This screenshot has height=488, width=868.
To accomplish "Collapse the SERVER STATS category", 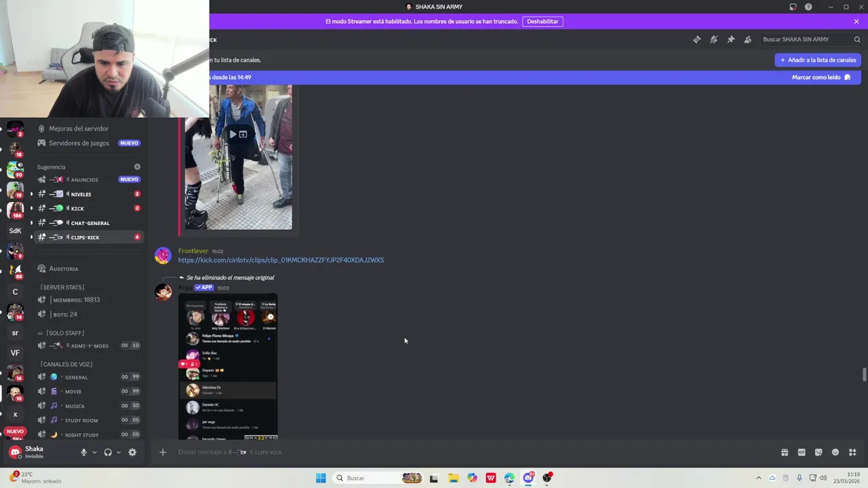I will pos(62,287).
